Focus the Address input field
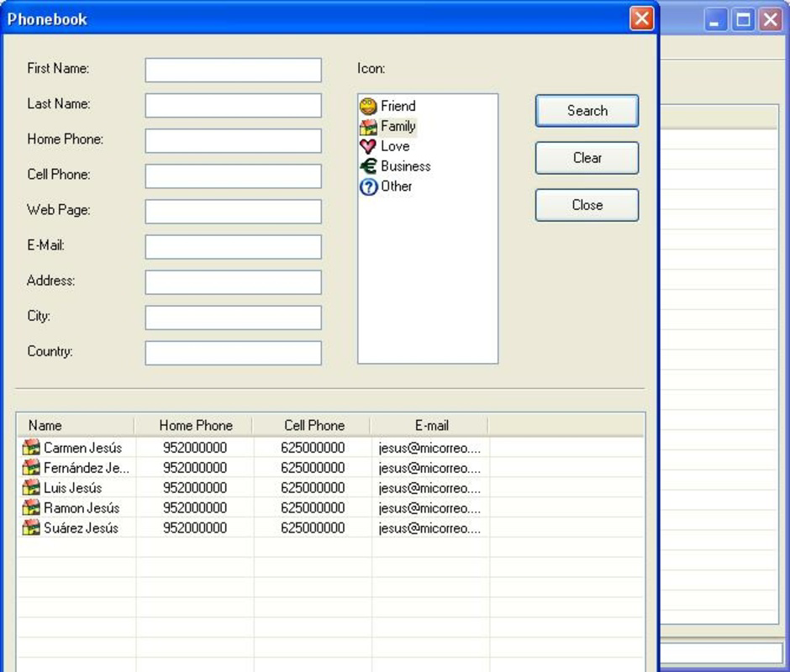Viewport: 790px width, 672px height. tap(234, 282)
